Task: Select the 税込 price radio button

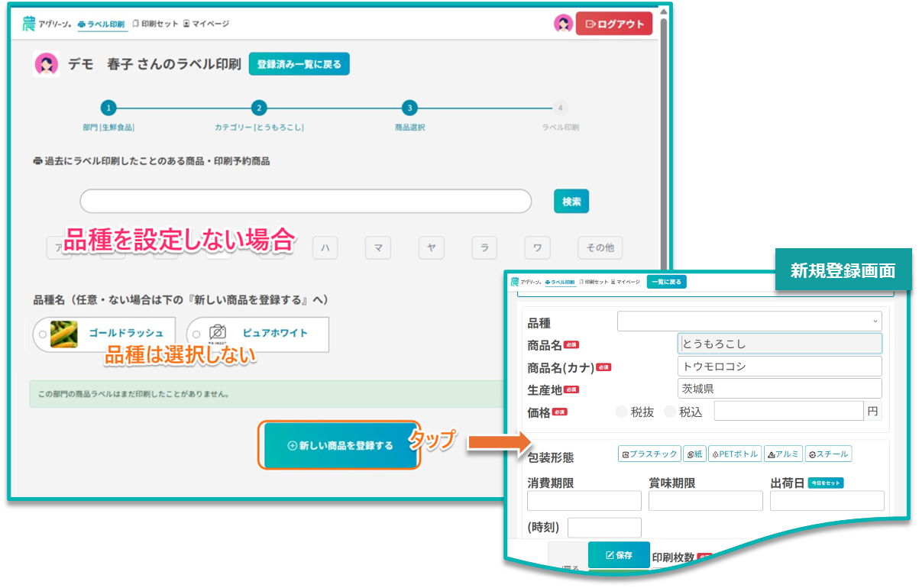Action: pyautogui.click(x=670, y=412)
